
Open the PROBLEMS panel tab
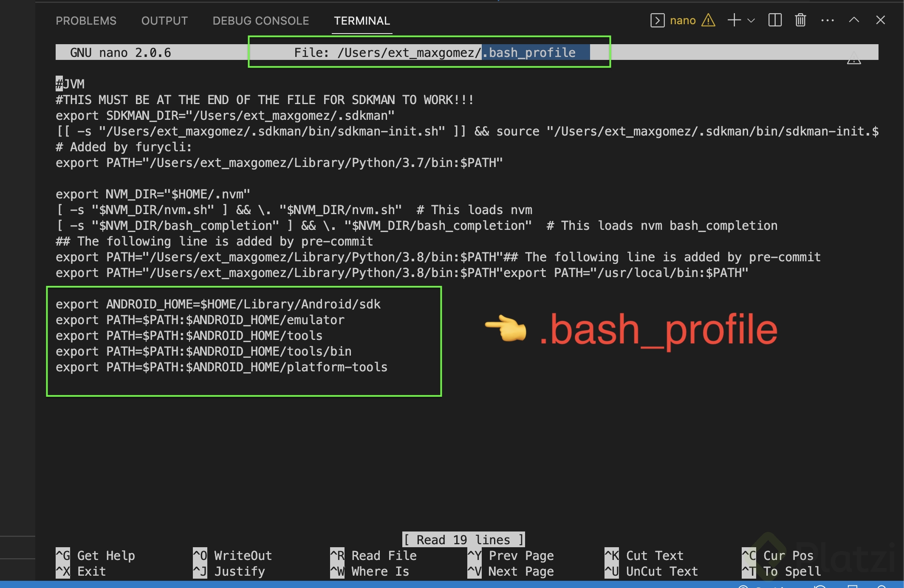(86, 21)
